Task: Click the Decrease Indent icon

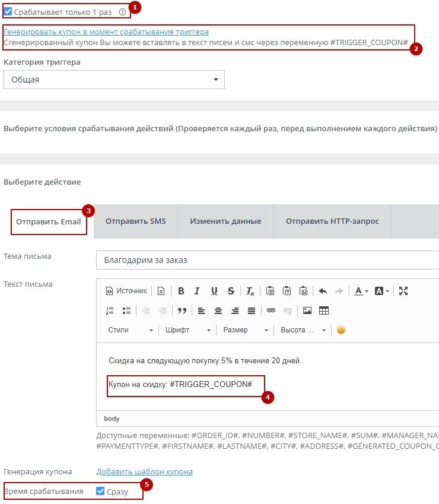Action: point(146,310)
